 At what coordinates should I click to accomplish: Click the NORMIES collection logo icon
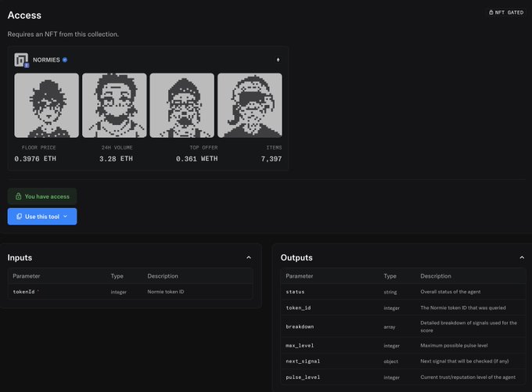tap(21, 60)
